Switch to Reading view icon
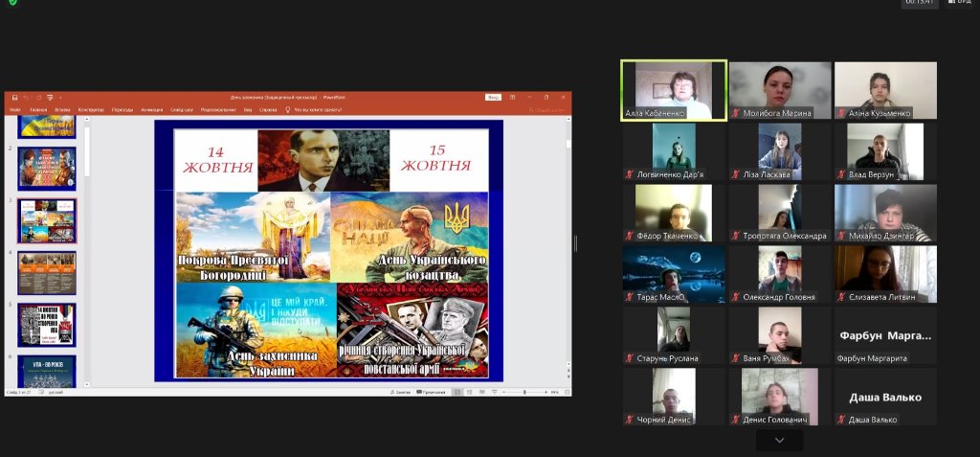Image resolution: width=980 pixels, height=457 pixels. click(482, 392)
